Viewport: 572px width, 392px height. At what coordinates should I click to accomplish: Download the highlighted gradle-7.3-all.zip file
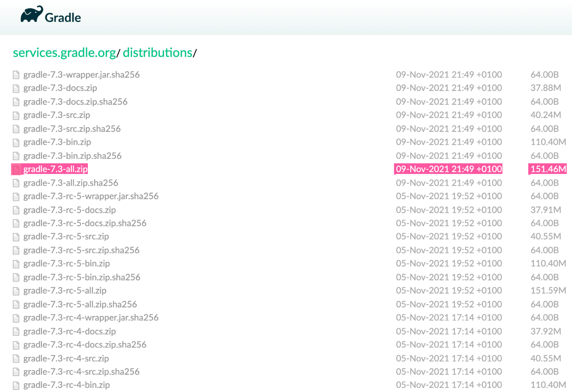click(56, 169)
